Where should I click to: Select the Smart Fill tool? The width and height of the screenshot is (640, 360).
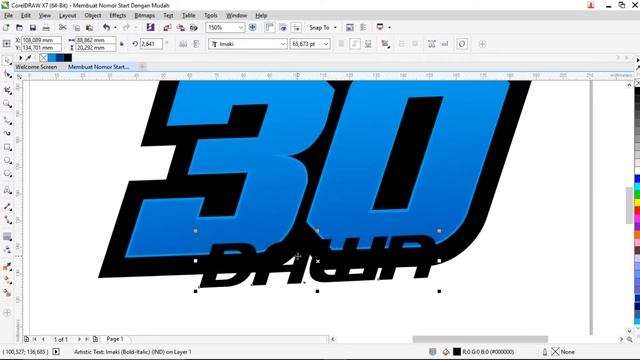[7, 293]
